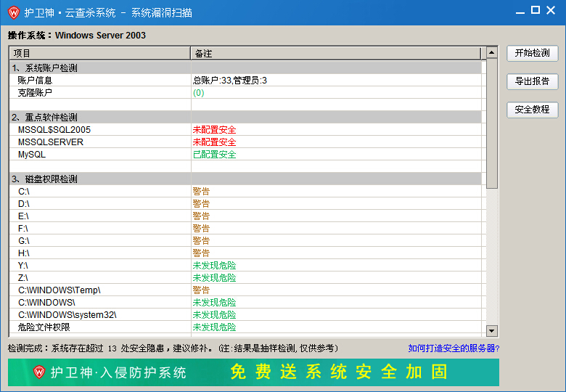Select section row 2、重点软件检测
566x392 pixels.
pos(245,118)
